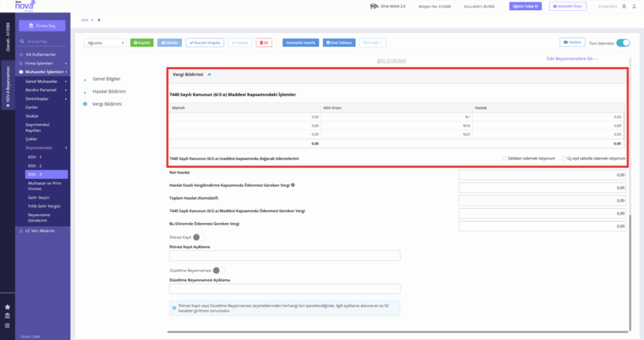Open the hamburger menu icon at bottom left
Viewport: 644px width, 340px height.
point(7,326)
